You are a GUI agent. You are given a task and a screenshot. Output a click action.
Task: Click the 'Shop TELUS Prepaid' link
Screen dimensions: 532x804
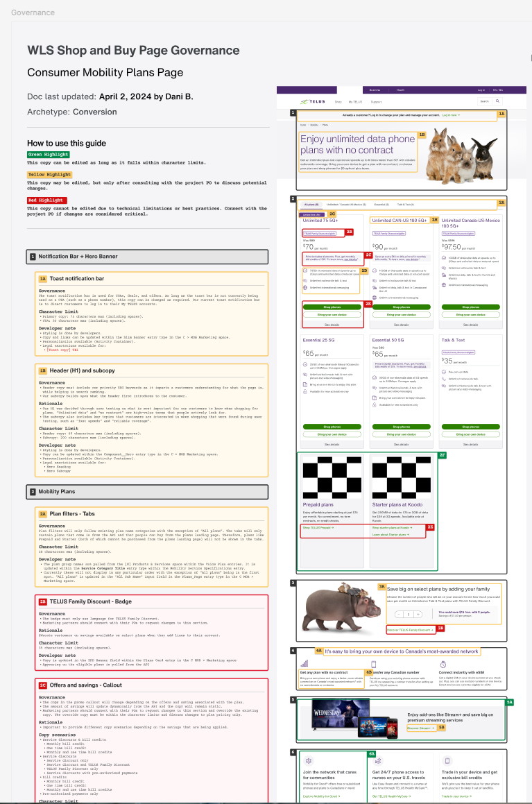tap(318, 528)
